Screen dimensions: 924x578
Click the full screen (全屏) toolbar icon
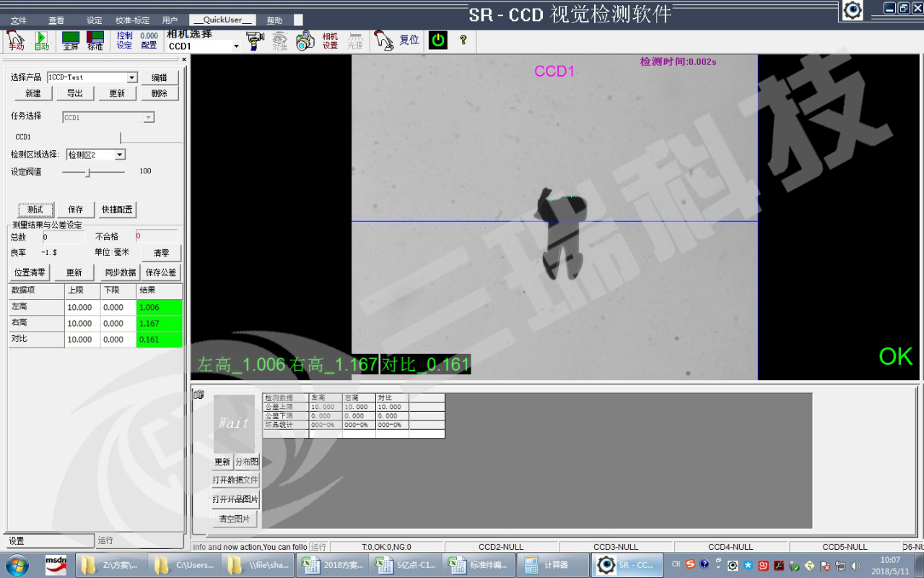click(x=71, y=40)
